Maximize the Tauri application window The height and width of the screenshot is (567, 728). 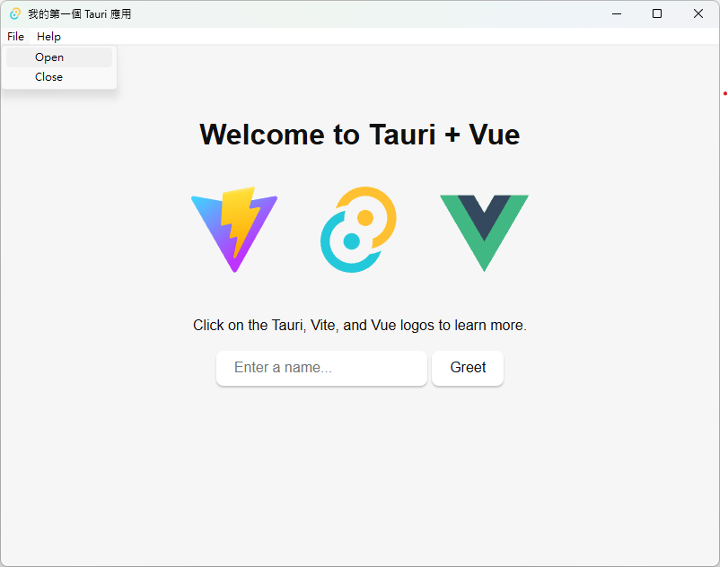(x=657, y=14)
